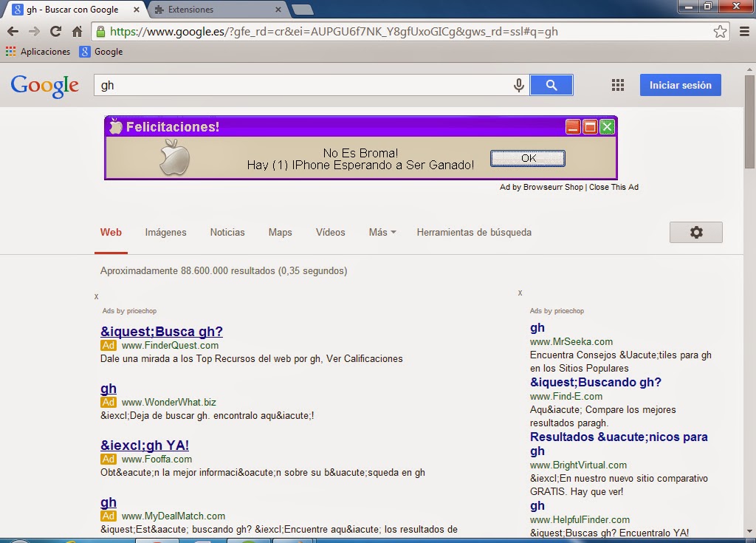Expand the Más dropdown

[x=382, y=232]
